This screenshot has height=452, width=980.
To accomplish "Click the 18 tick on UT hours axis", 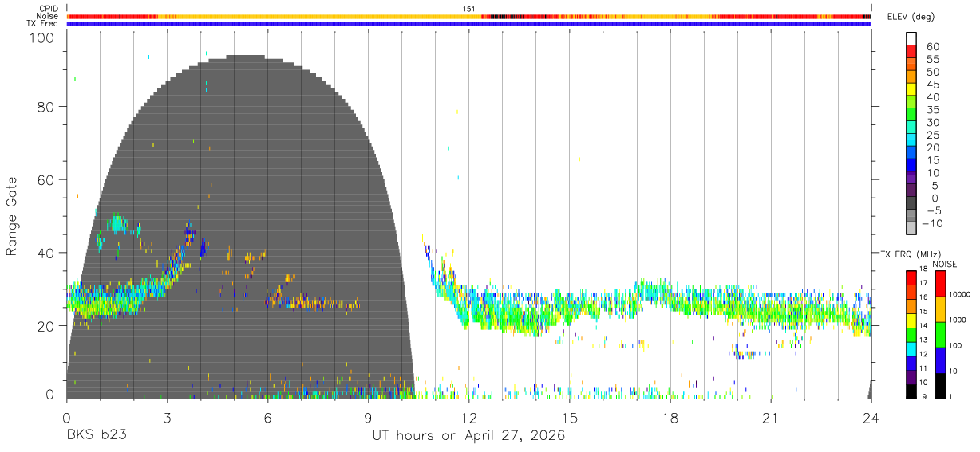I will [670, 418].
